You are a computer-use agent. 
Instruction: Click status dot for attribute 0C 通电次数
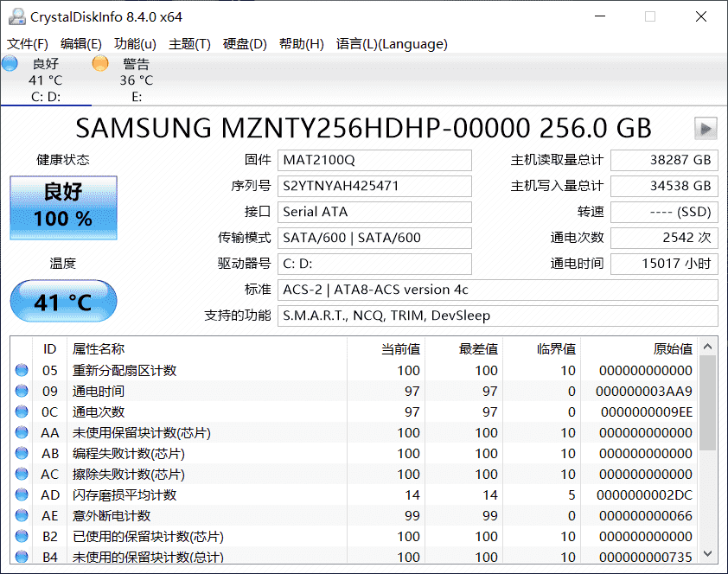point(22,411)
